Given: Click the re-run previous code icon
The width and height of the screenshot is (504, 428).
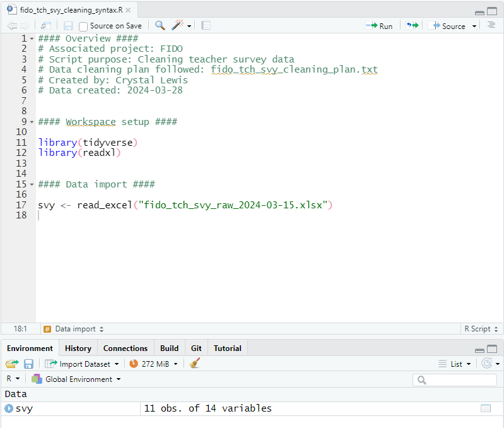Looking at the screenshot, I should pyautogui.click(x=412, y=25).
